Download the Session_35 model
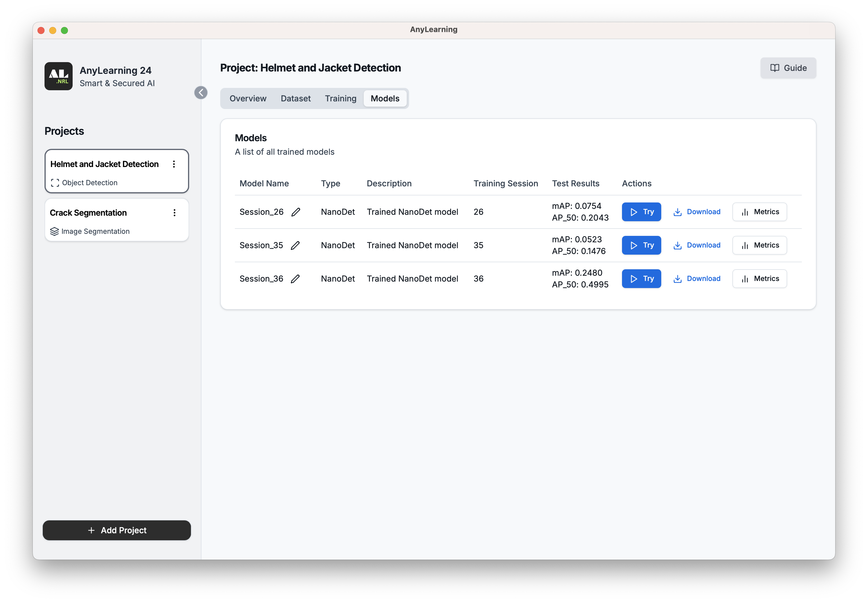The image size is (868, 603). pos(697,245)
